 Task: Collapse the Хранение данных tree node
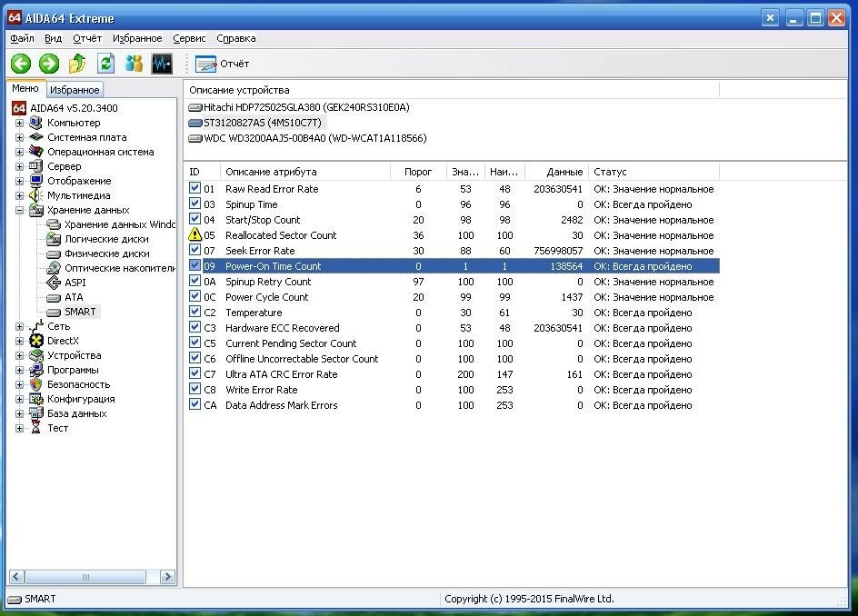pyautogui.click(x=20, y=210)
